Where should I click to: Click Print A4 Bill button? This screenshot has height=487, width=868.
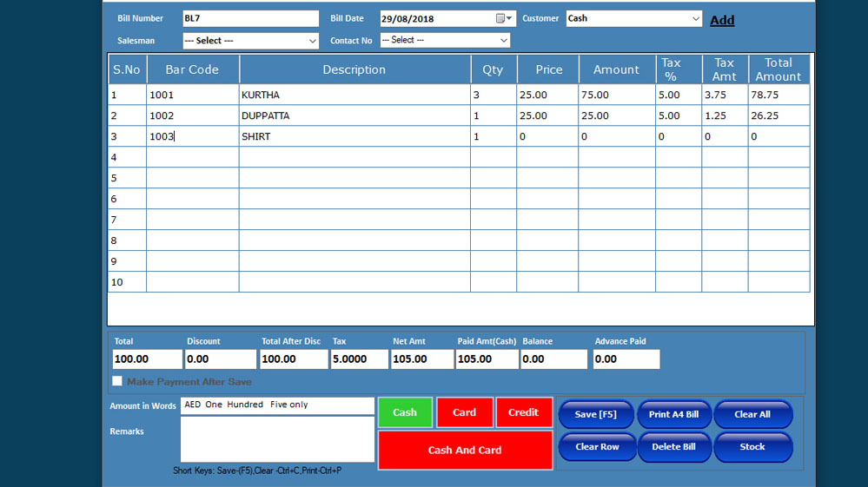pyautogui.click(x=673, y=414)
